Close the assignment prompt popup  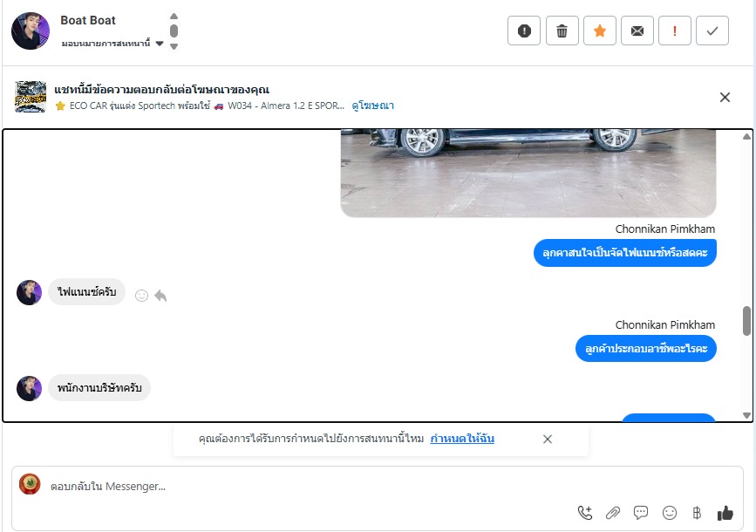(548, 439)
